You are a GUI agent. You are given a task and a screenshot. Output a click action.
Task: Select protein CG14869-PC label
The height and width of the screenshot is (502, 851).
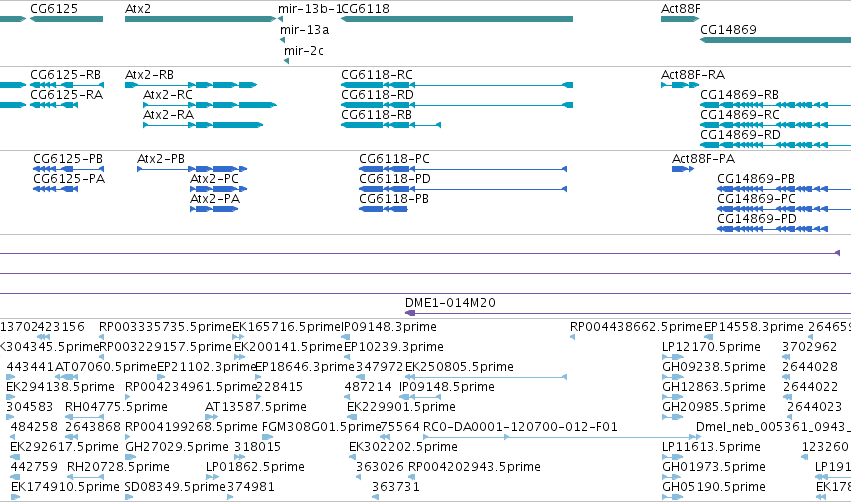point(756,199)
